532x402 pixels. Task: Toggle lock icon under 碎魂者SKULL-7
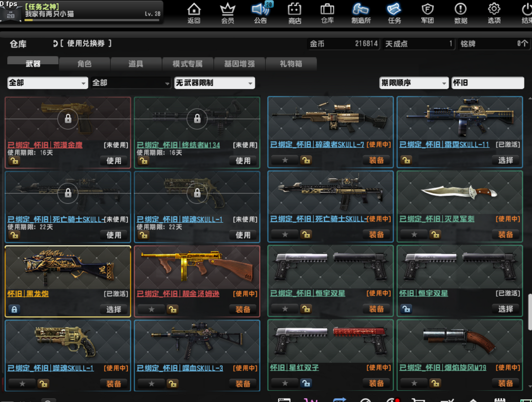coord(306,160)
